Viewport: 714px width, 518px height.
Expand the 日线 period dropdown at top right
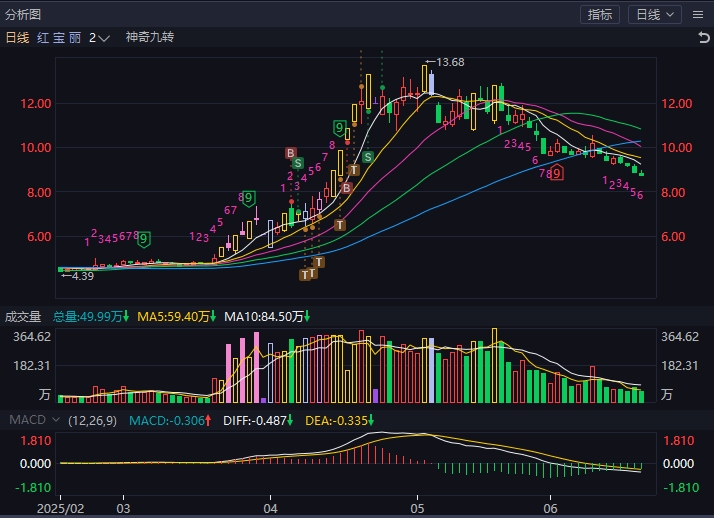(655, 15)
